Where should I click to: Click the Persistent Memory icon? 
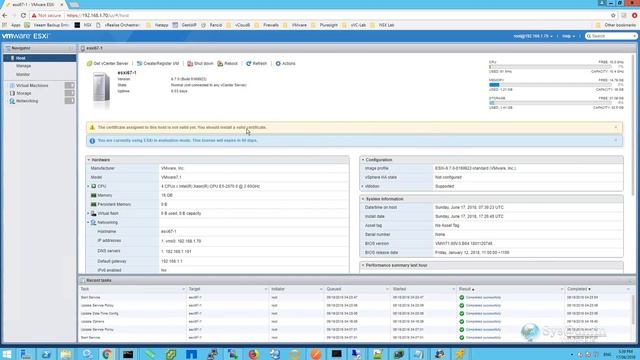(93, 204)
